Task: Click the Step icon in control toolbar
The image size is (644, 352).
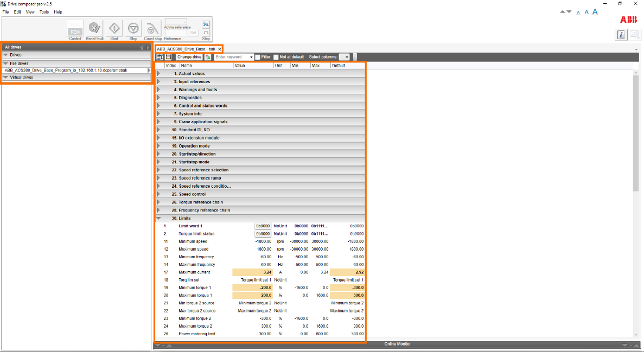Action: (206, 33)
